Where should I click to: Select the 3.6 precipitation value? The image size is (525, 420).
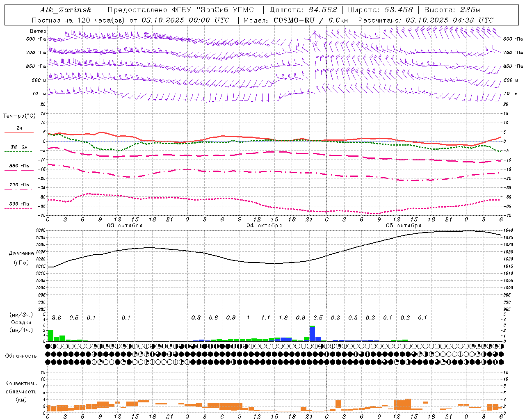57,317
